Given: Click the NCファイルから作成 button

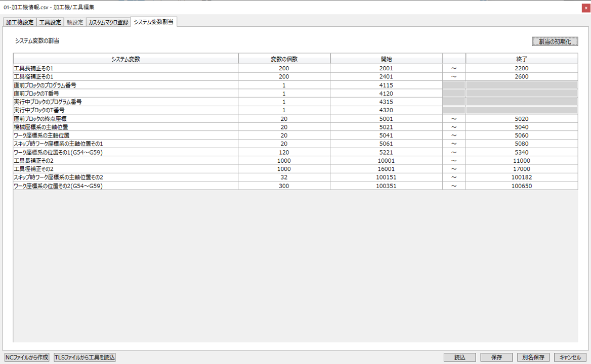Looking at the screenshot, I should click(27, 357).
